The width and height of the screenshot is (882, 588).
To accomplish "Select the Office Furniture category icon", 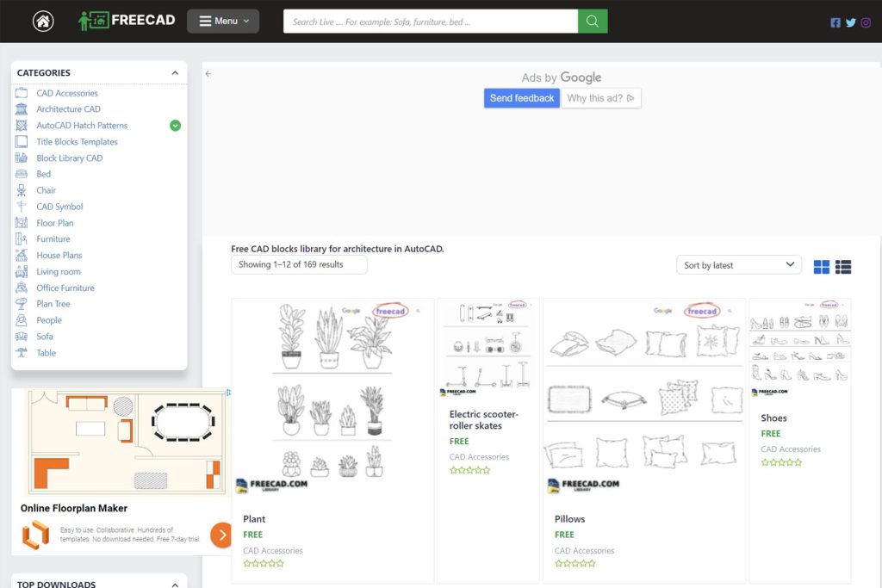I will 22,288.
